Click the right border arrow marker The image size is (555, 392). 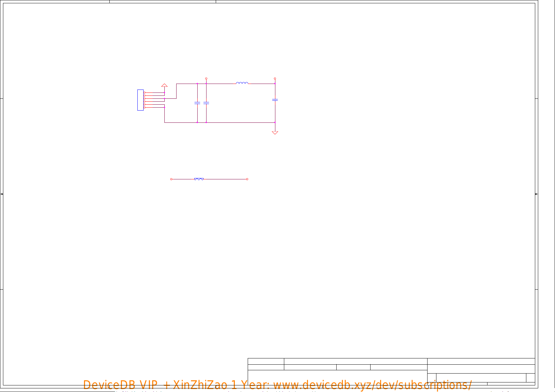[x=536, y=194]
